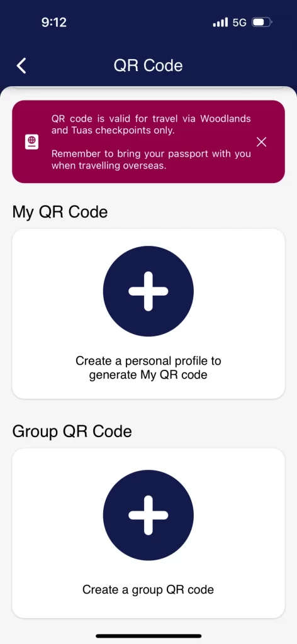The image size is (297, 644).
Task: Tap the My QR Code section heading
Action: (x=60, y=213)
